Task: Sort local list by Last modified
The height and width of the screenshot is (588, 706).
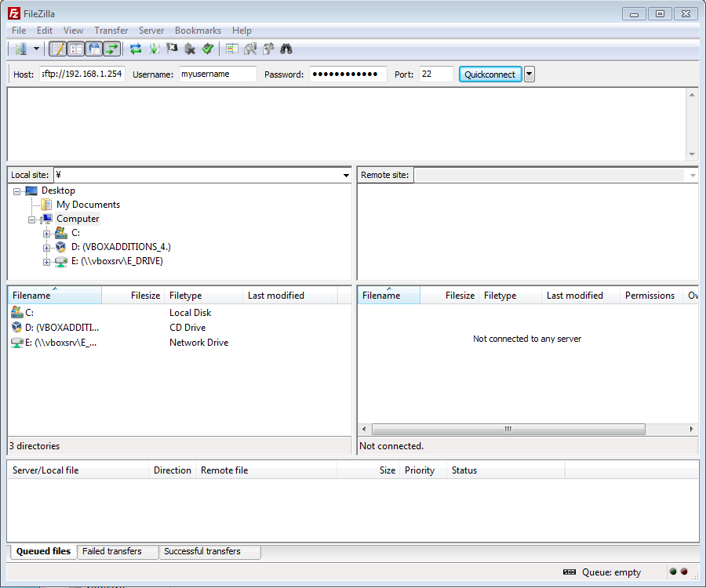Action: [x=290, y=295]
